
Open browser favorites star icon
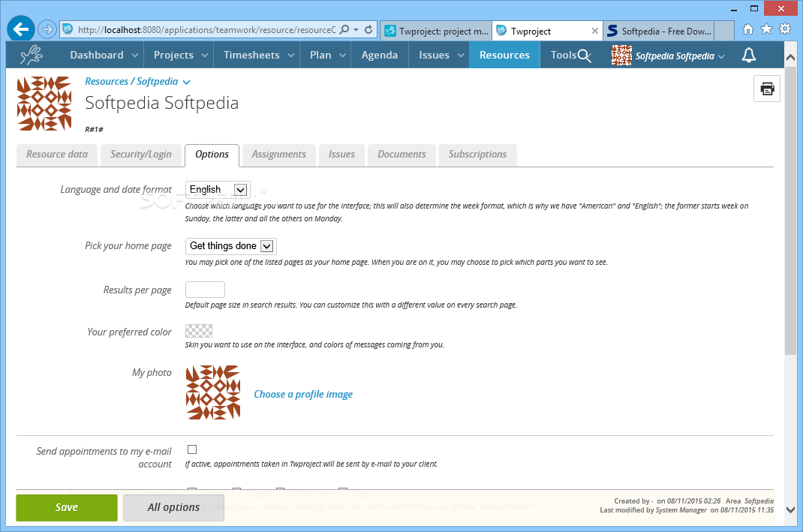click(767, 29)
